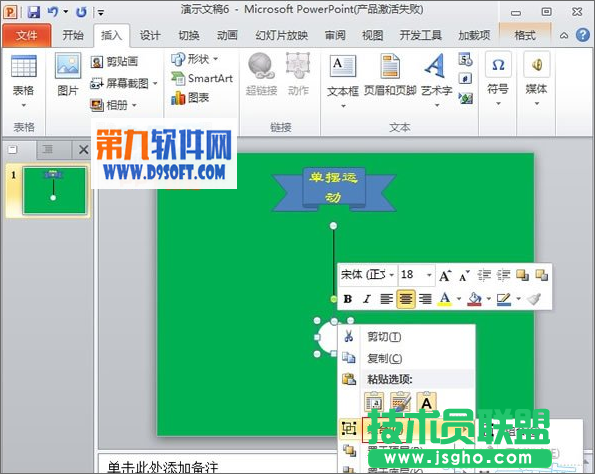Click the format painter brush

pyautogui.click(x=534, y=299)
